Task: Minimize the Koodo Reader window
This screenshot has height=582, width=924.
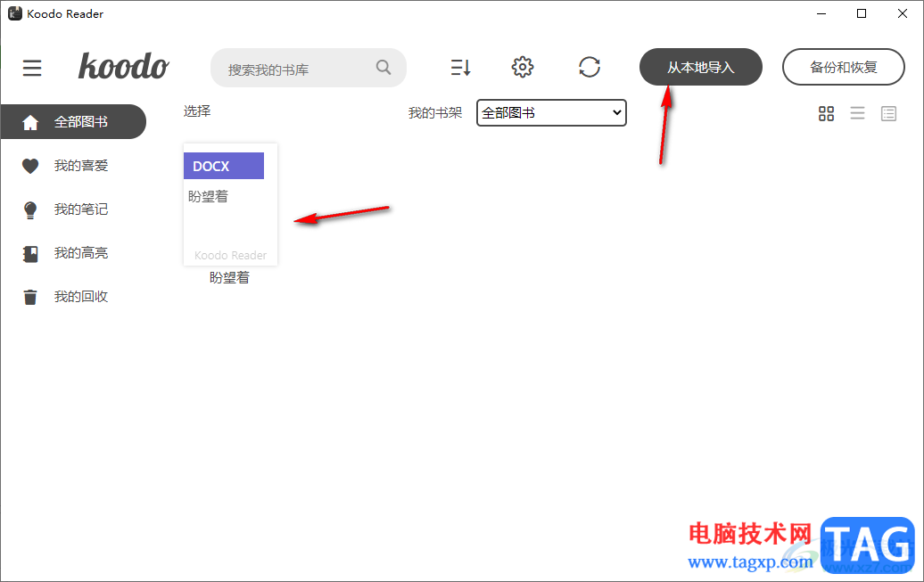Action: click(x=821, y=13)
